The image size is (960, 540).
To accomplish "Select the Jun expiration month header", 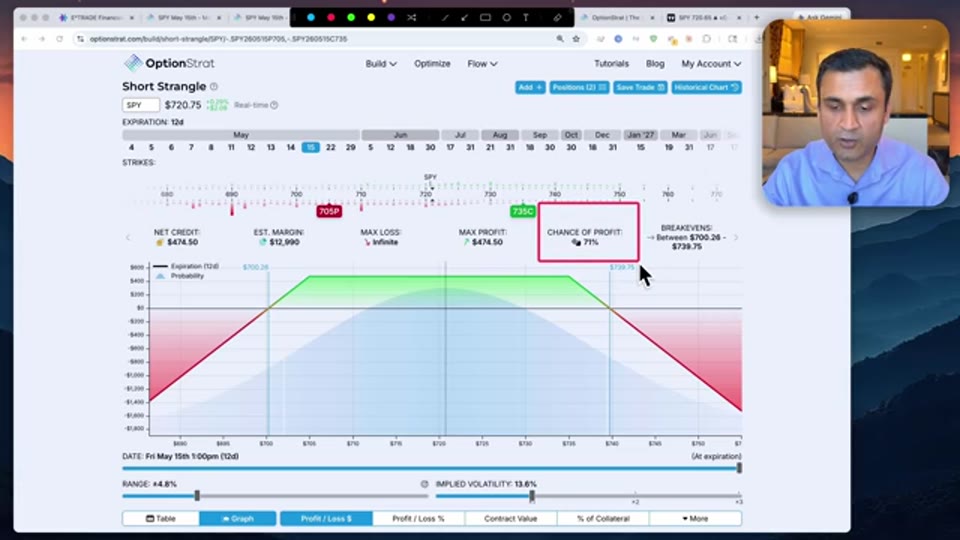I will pyautogui.click(x=400, y=135).
